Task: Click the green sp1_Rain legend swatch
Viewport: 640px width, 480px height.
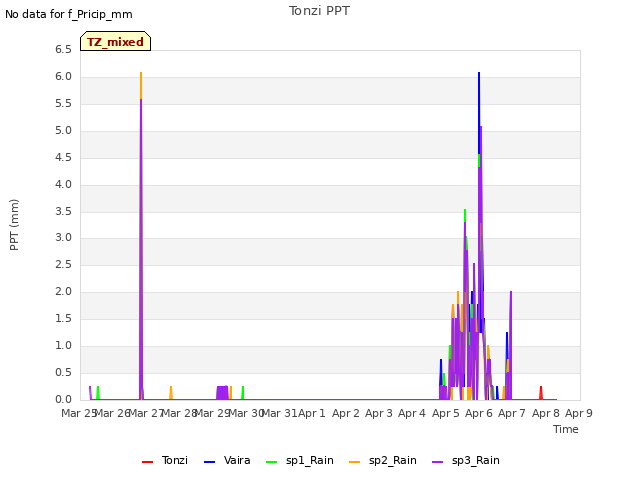Action: point(271,462)
